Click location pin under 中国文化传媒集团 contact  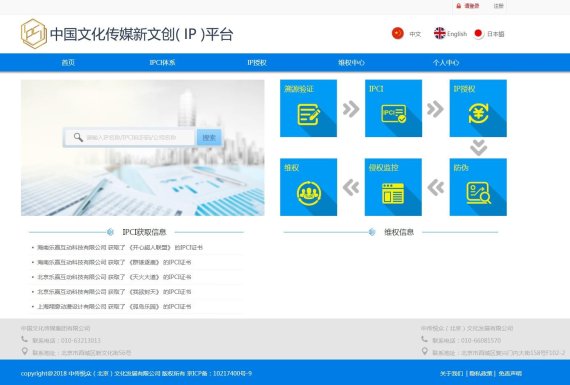(x=24, y=352)
